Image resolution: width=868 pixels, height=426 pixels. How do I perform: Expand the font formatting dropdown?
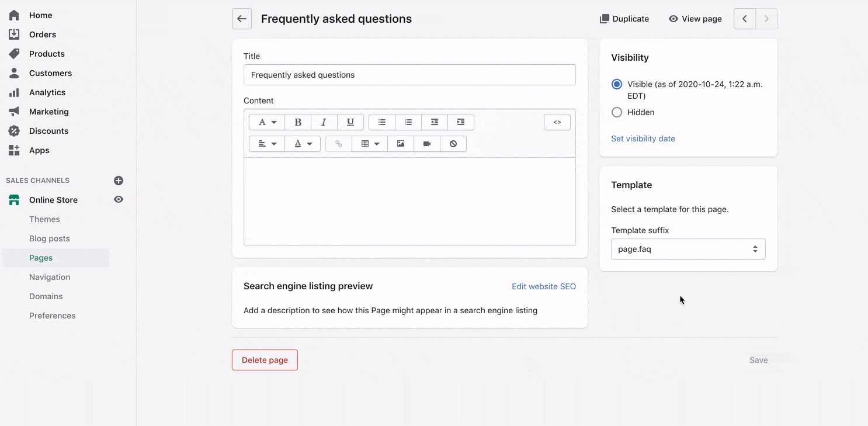pos(267,122)
